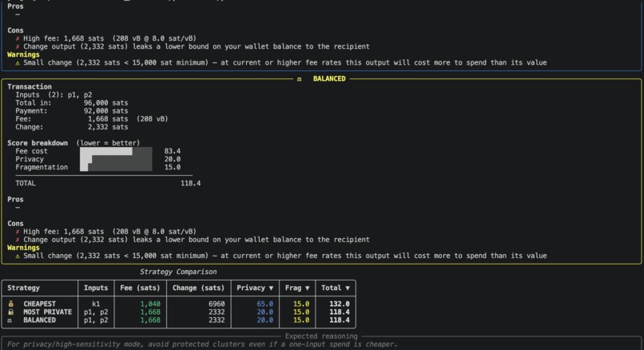This screenshot has width=644, height=350.
Task: Click the Change (sats) column header
Action: pyautogui.click(x=198, y=288)
